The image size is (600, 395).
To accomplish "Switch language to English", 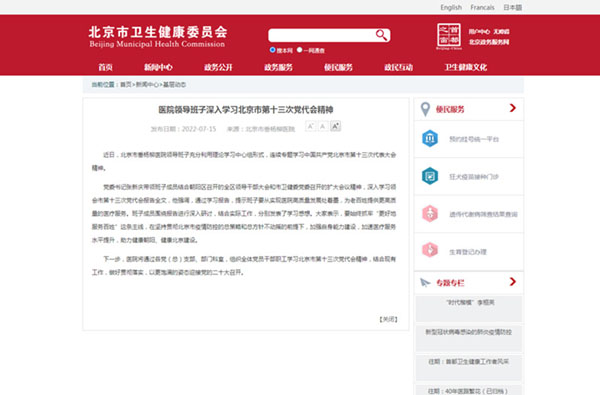I will [451, 7].
